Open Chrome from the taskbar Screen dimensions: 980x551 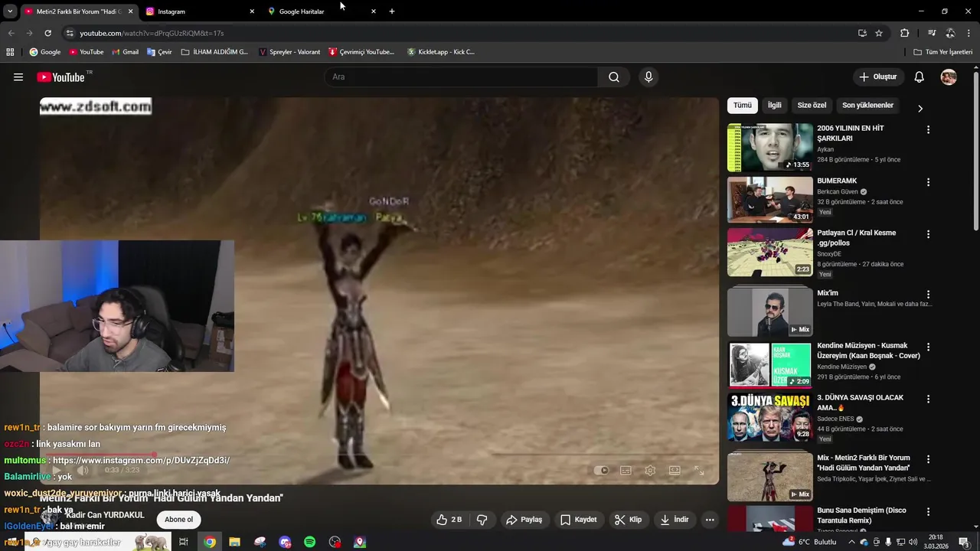pos(209,542)
